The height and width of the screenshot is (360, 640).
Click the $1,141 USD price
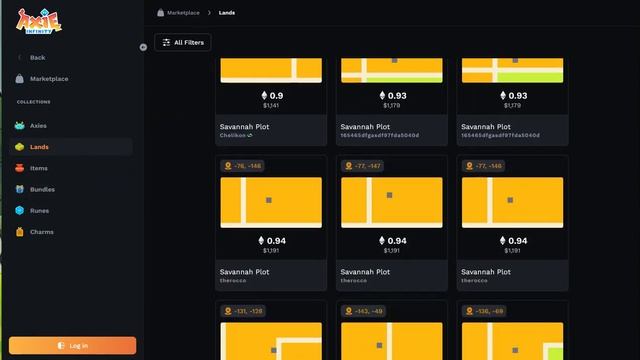pyautogui.click(x=271, y=106)
